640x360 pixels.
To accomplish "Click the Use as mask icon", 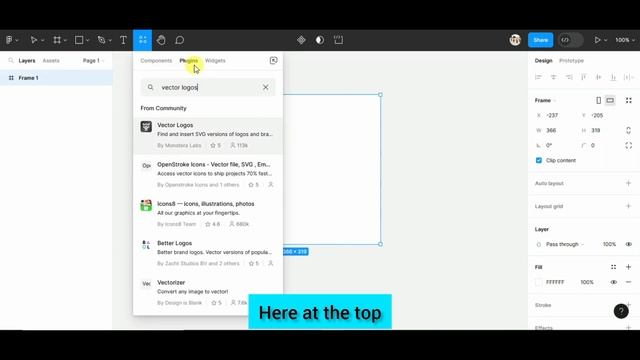I will 320,40.
